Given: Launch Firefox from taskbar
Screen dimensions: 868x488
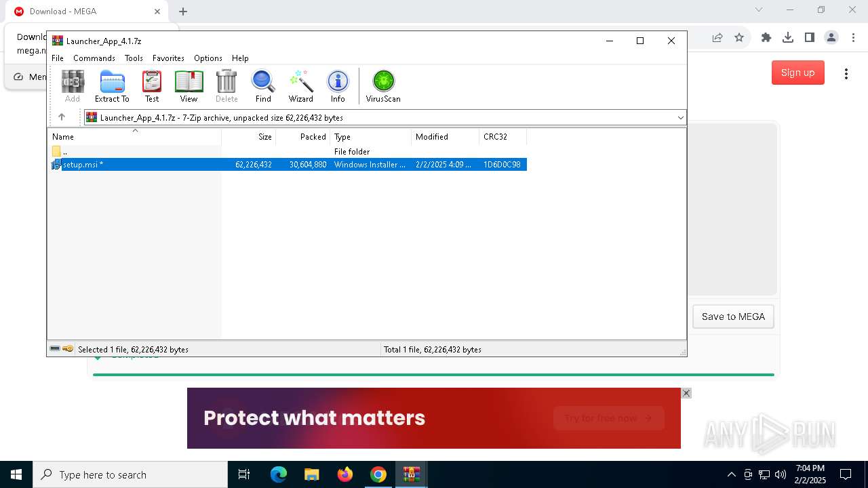Looking at the screenshot, I should pos(345,474).
